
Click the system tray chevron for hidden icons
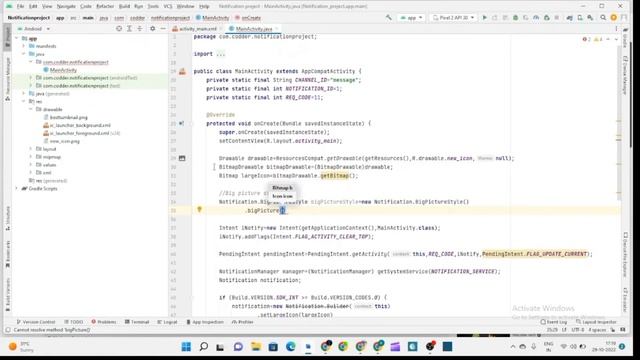coord(513,347)
